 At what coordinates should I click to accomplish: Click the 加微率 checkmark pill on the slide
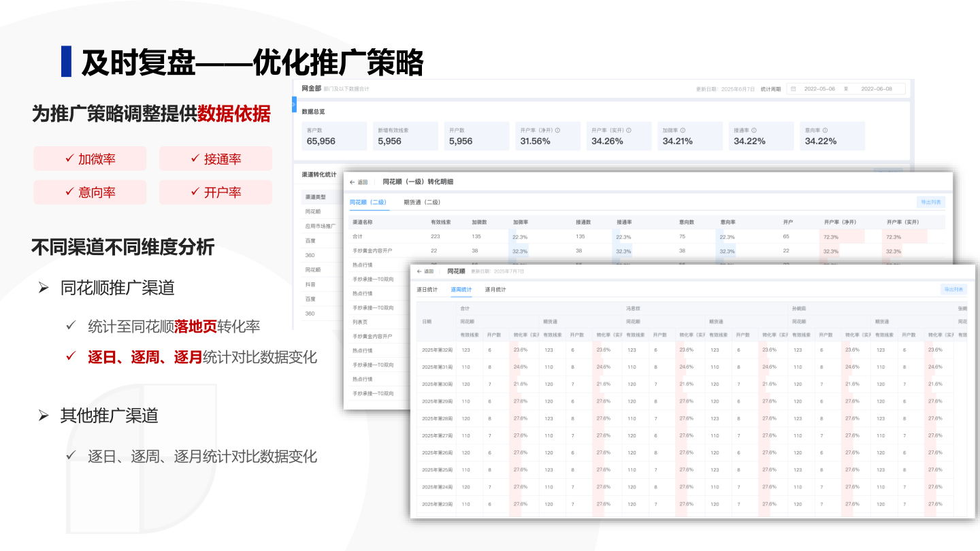tap(90, 158)
